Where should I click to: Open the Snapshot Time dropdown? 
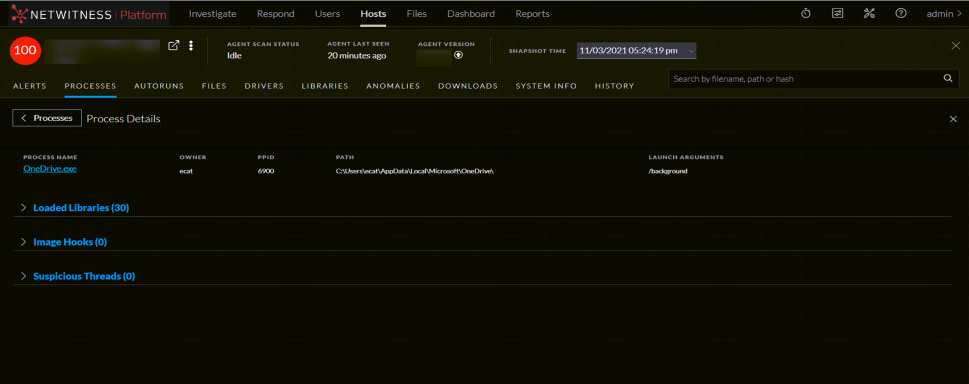(x=637, y=51)
